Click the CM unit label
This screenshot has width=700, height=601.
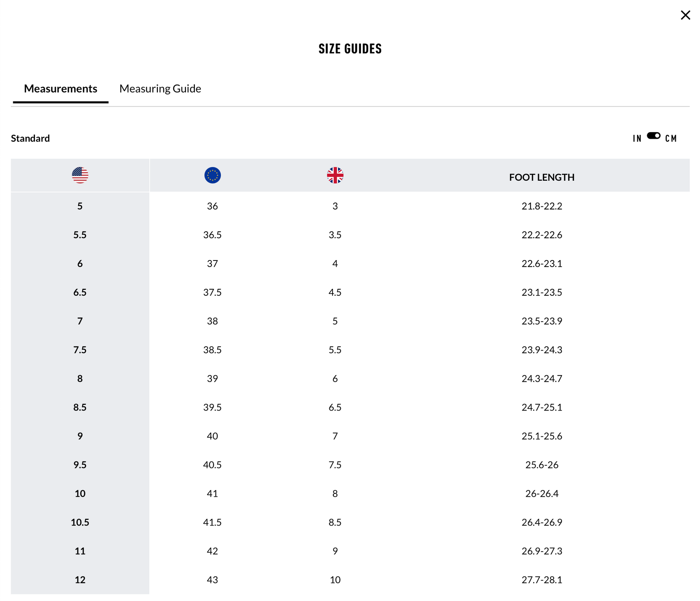pyautogui.click(x=671, y=138)
